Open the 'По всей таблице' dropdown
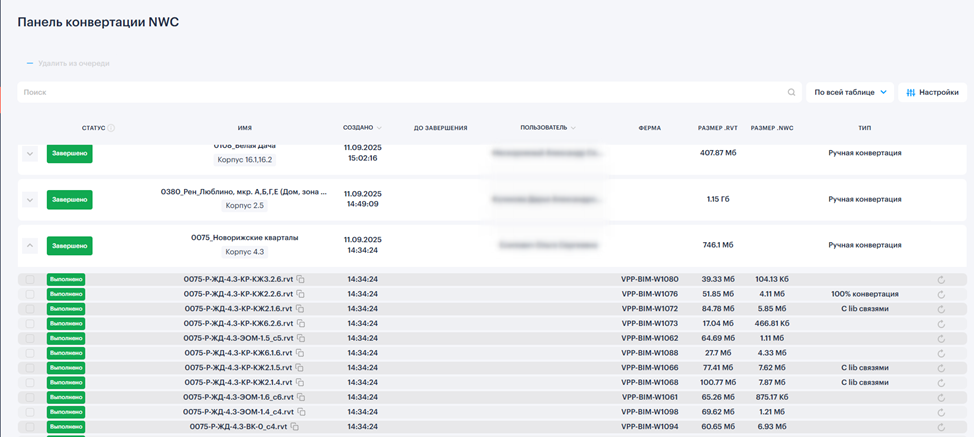This screenshot has height=437, width=974. (x=849, y=92)
